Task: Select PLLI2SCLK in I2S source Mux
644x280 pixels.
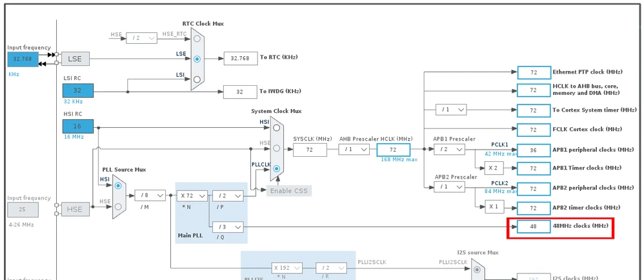Action: (x=476, y=270)
